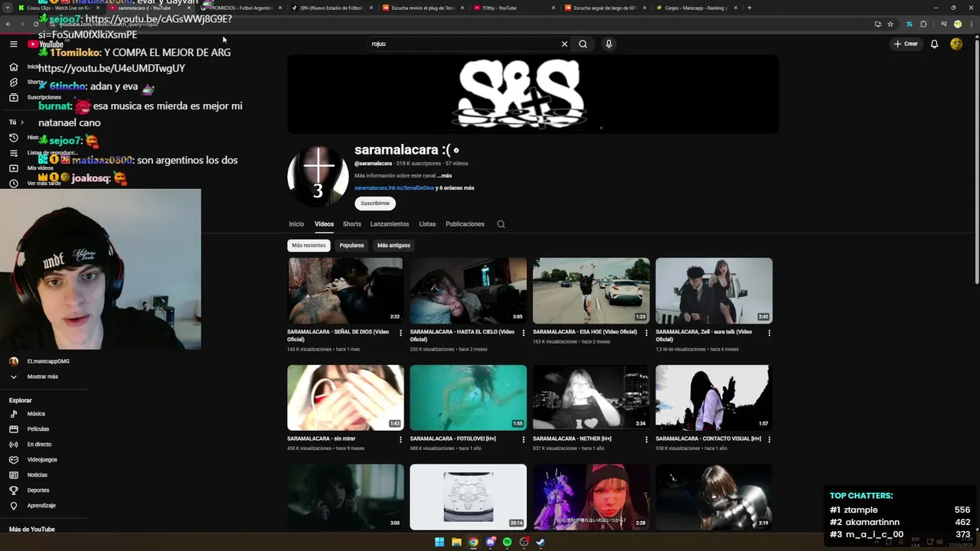This screenshot has height=551, width=980.
Task: Play the ESA HOE video thumbnail
Action: [591, 291]
